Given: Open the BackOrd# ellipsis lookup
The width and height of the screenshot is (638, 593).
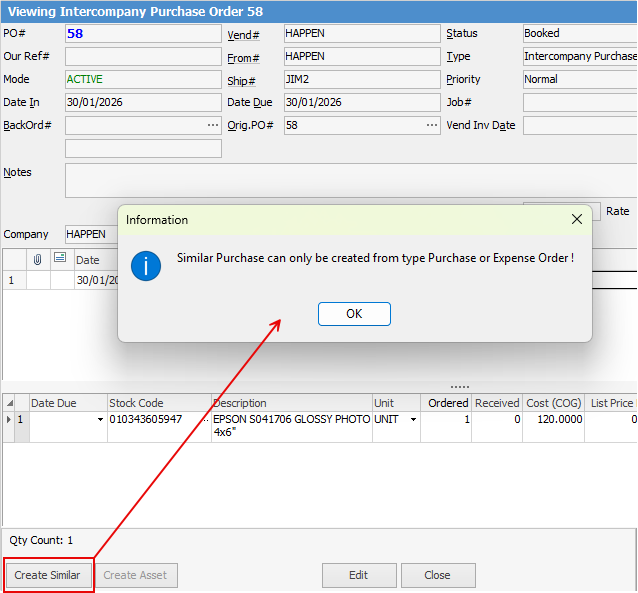Looking at the screenshot, I should tap(212, 125).
